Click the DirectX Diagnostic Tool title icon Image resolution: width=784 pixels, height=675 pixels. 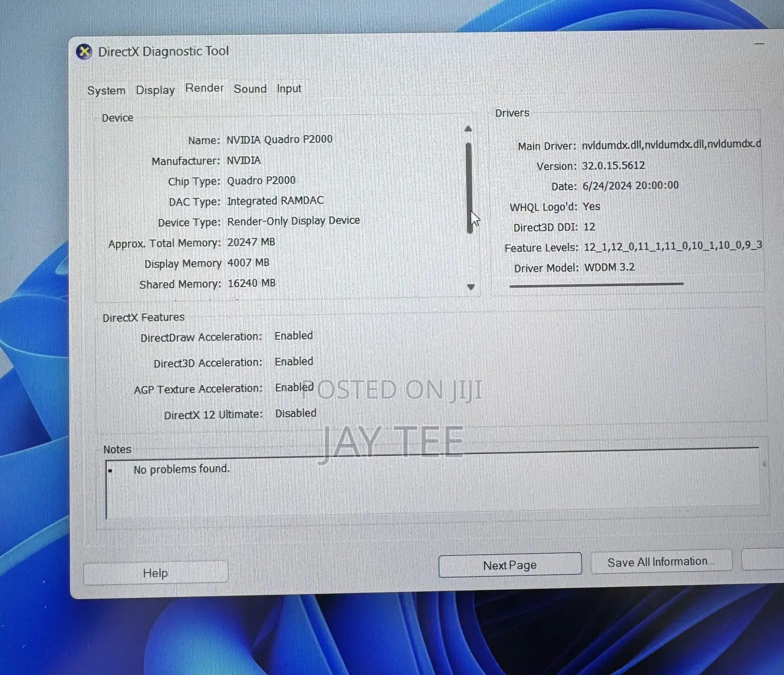(x=84, y=51)
